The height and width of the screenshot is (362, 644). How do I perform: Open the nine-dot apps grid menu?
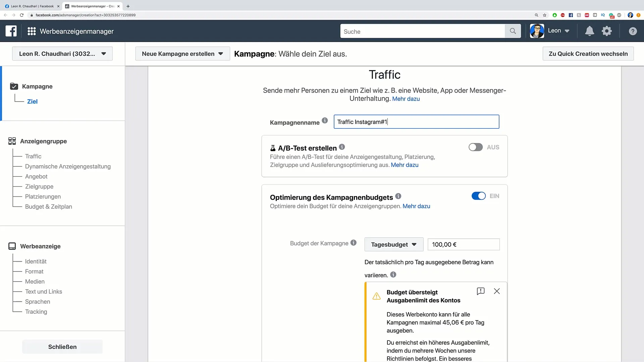pos(32,31)
